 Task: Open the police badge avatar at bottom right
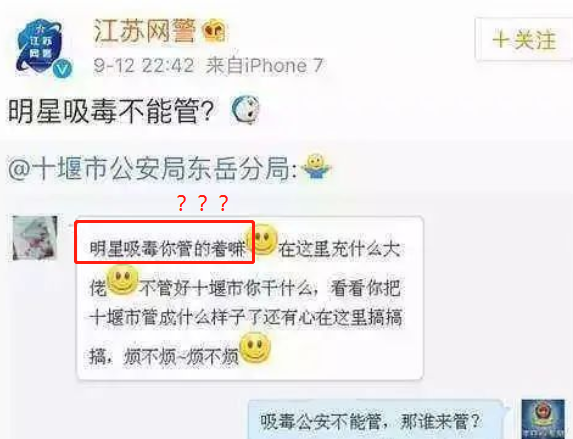[x=543, y=419]
